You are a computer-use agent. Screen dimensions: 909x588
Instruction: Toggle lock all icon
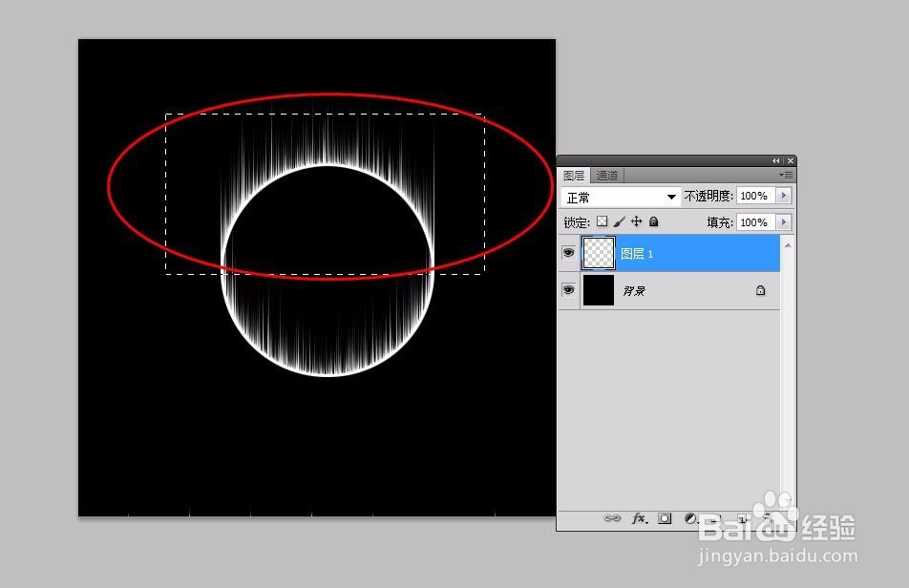(x=653, y=221)
